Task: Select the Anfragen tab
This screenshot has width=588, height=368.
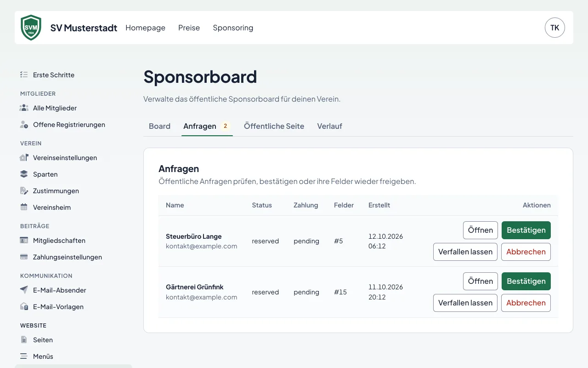Action: click(207, 126)
